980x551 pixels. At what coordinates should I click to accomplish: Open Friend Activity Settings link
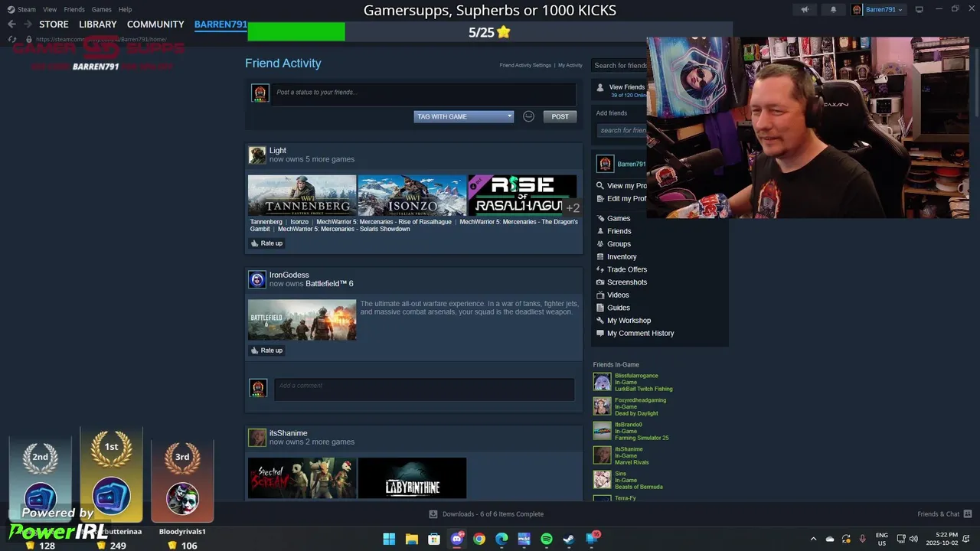(x=525, y=65)
